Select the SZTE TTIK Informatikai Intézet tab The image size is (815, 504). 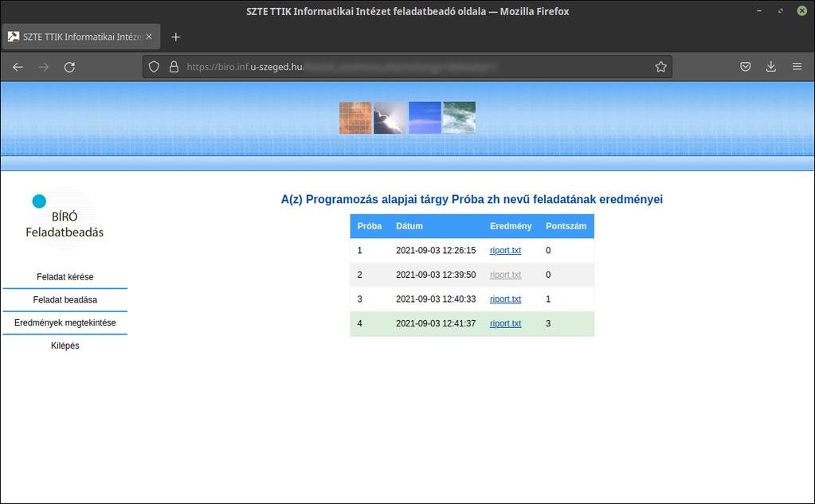[x=81, y=37]
